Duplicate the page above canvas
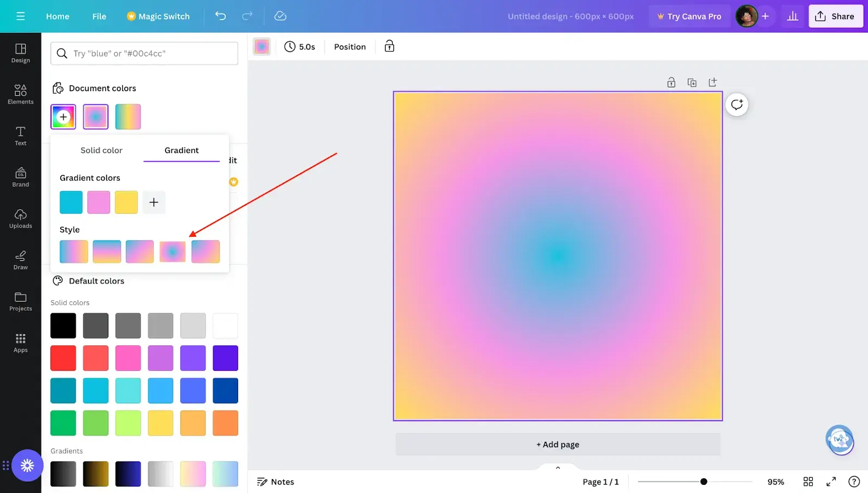Viewport: 868px width, 493px height. click(692, 83)
